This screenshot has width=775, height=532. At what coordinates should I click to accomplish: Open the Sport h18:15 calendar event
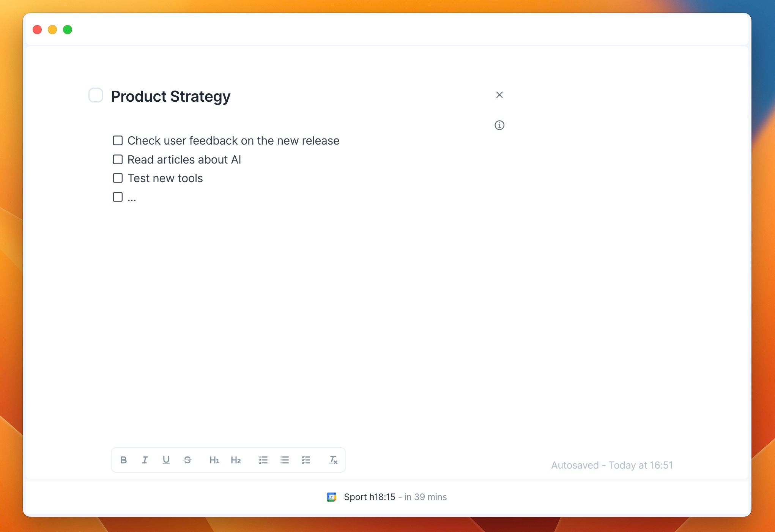[369, 497]
